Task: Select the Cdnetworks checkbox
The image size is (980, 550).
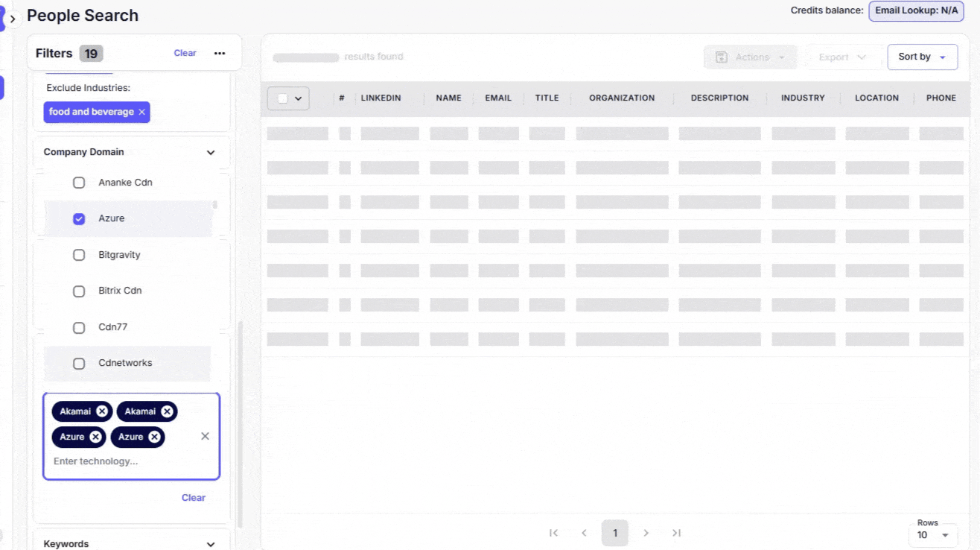Action: 79,364
